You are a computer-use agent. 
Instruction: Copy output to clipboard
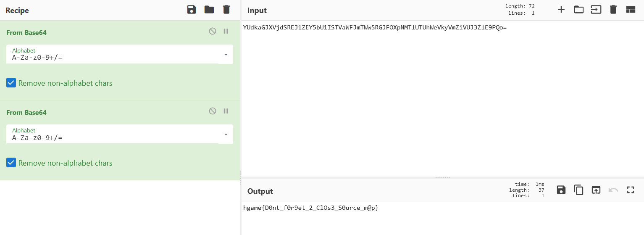pyautogui.click(x=579, y=190)
